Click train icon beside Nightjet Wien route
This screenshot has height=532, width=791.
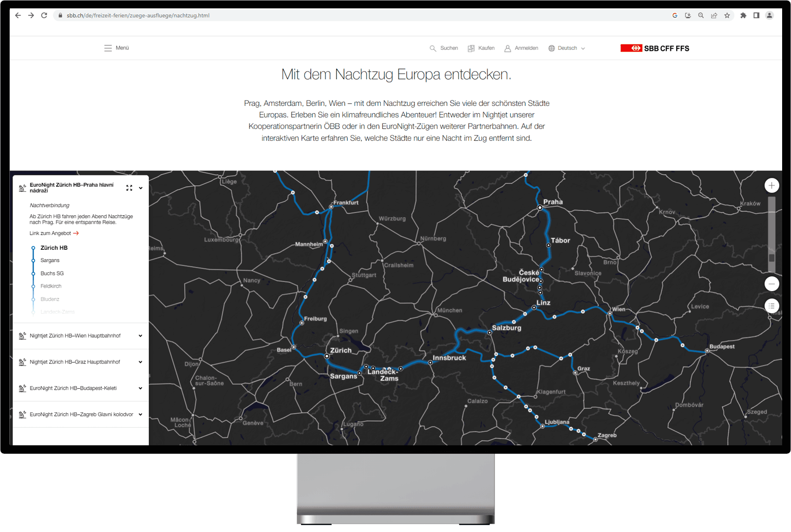click(x=22, y=336)
